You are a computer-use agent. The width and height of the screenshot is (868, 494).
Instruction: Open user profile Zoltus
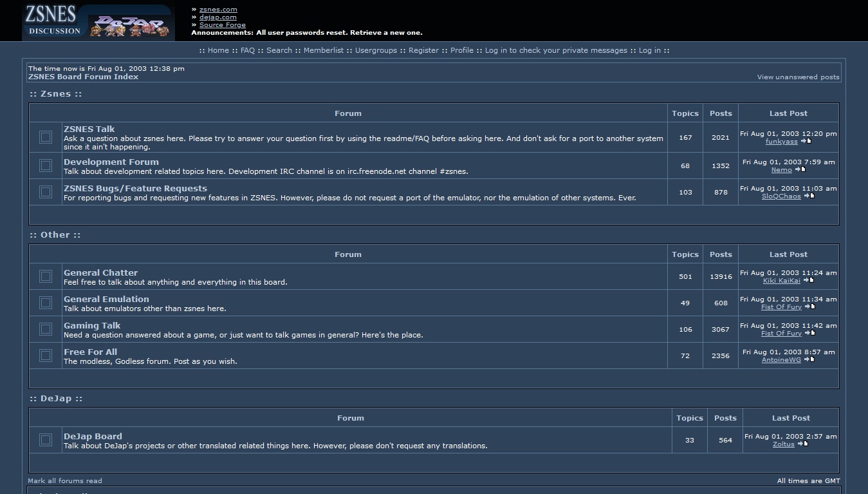point(783,444)
